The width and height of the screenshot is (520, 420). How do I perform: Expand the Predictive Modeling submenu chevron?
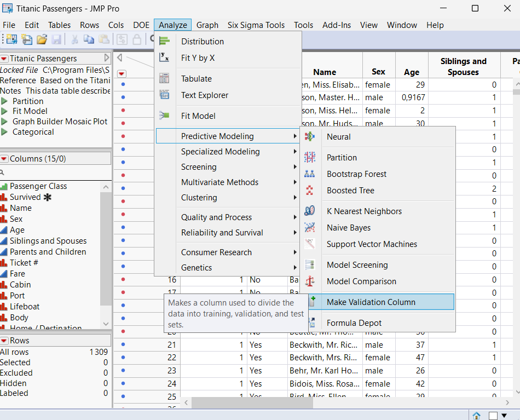[x=295, y=136]
